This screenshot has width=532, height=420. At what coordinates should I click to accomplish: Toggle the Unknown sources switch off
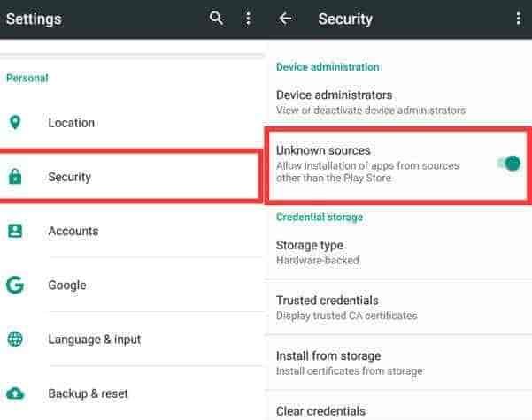coord(508,164)
